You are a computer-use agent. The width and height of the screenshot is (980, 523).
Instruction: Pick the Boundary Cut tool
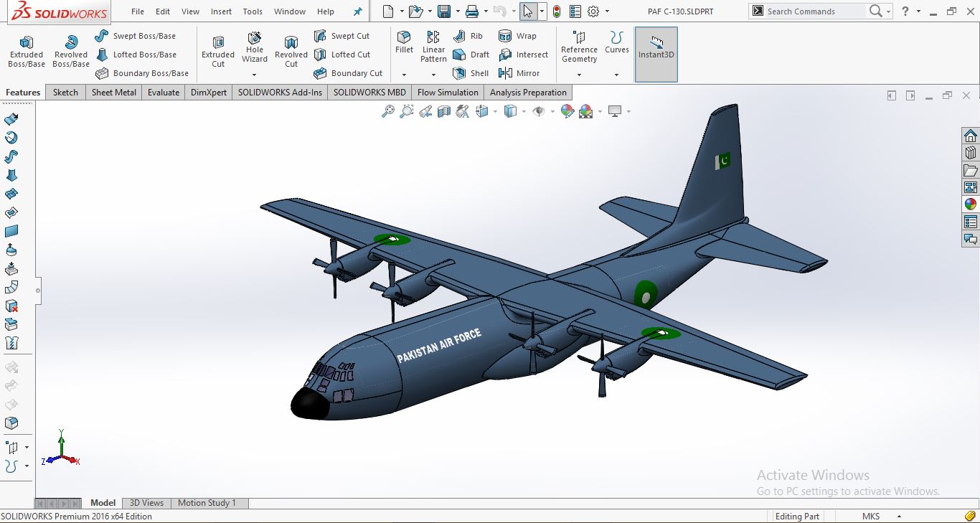(349, 73)
